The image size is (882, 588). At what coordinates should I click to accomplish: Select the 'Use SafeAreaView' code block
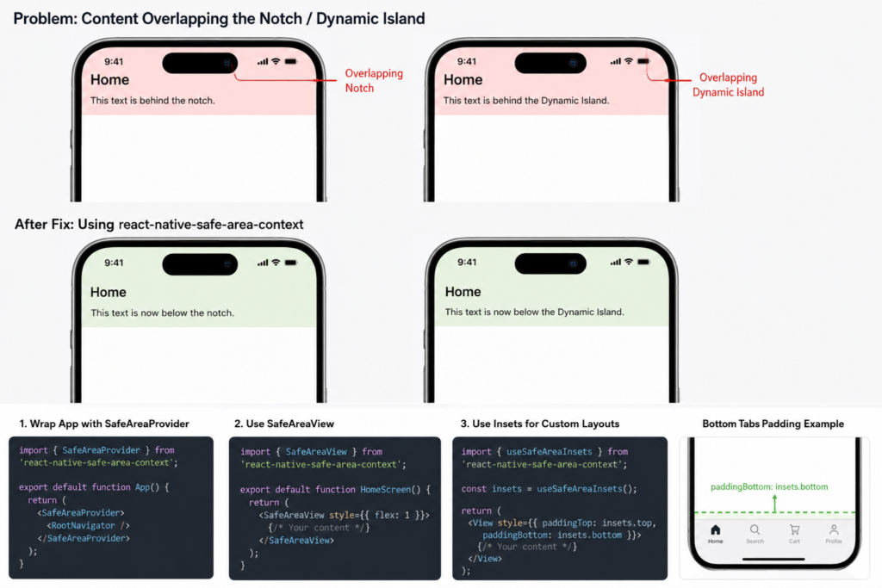coord(335,508)
